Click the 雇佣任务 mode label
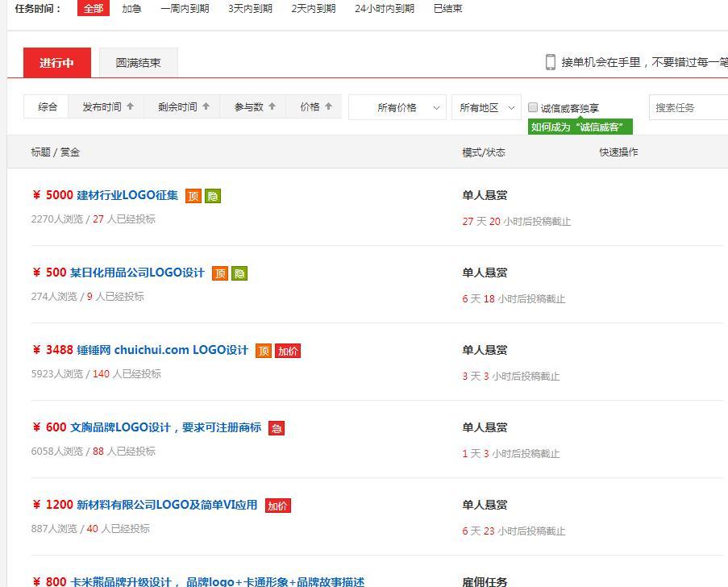The width and height of the screenshot is (728, 587). (485, 582)
